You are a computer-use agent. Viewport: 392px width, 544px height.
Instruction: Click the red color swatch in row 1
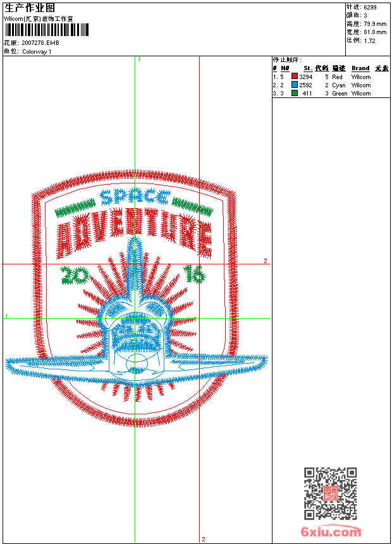(295, 77)
